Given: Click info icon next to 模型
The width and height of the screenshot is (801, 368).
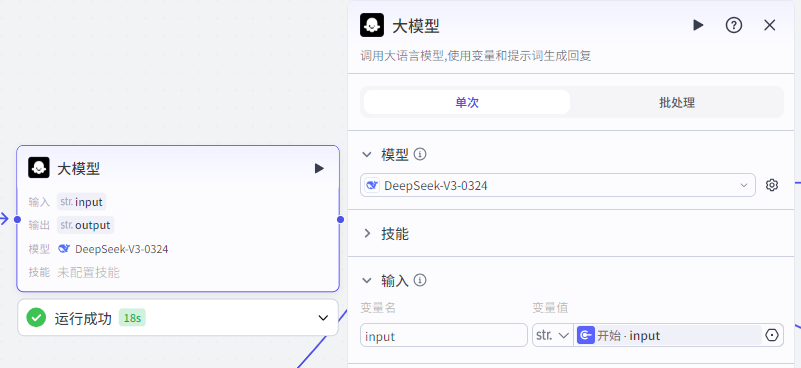Looking at the screenshot, I should click(420, 154).
